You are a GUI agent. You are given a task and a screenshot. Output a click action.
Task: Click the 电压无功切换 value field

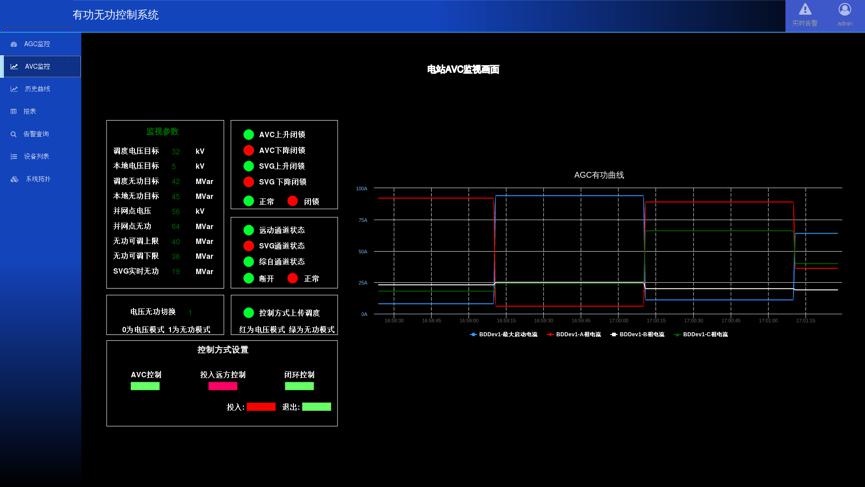click(x=190, y=312)
